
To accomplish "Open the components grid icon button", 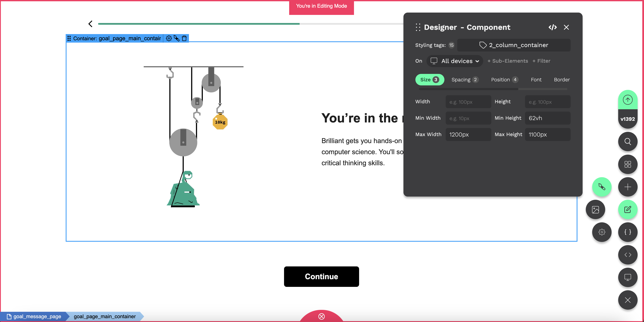I will point(628,164).
